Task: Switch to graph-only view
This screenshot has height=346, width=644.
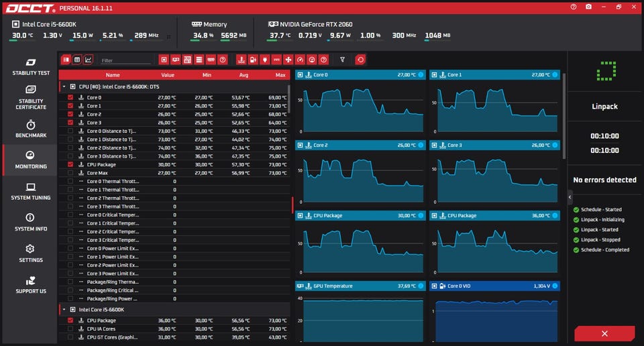Action: (x=88, y=60)
